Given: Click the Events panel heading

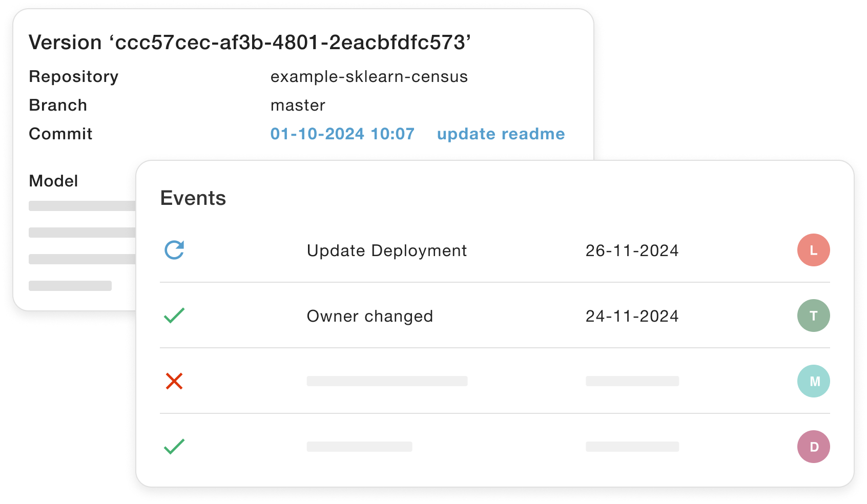Looking at the screenshot, I should 193,198.
